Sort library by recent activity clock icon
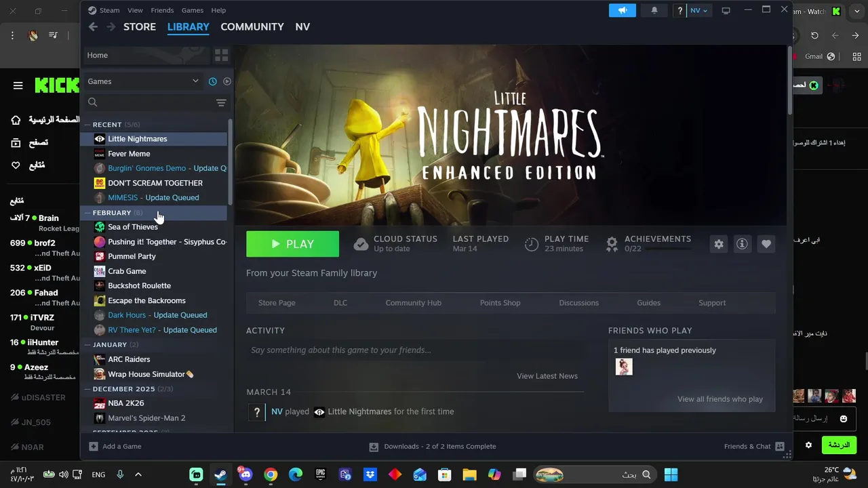Screen dimensions: 868x488 click(212, 81)
